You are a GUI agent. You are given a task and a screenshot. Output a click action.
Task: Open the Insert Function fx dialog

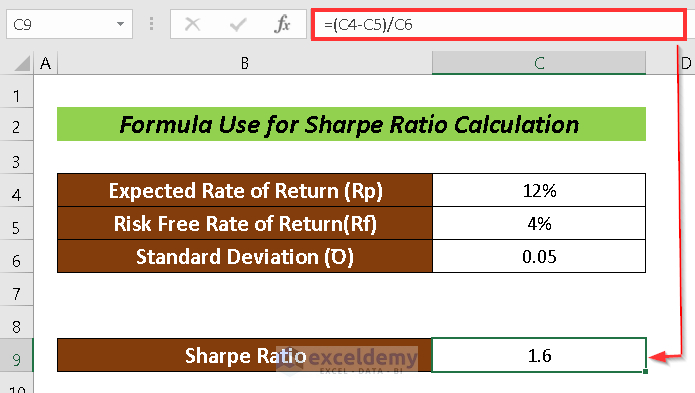tap(282, 24)
